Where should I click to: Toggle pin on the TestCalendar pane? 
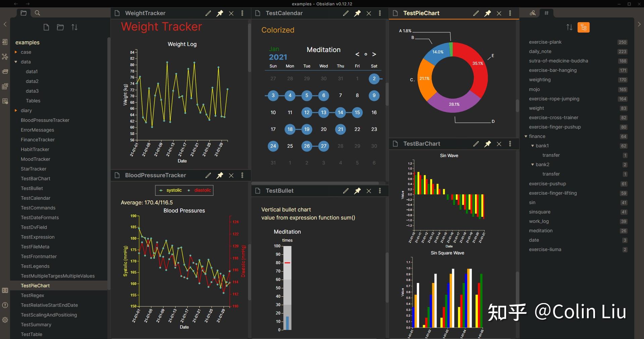pyautogui.click(x=357, y=13)
